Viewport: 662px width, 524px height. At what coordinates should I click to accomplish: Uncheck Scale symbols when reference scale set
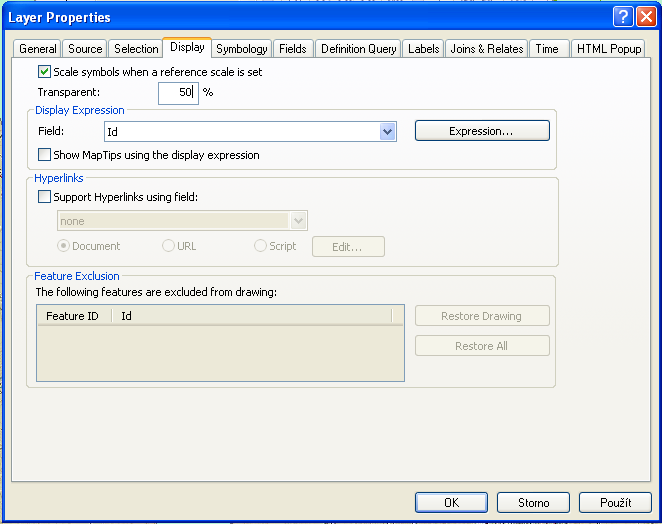tap(44, 72)
